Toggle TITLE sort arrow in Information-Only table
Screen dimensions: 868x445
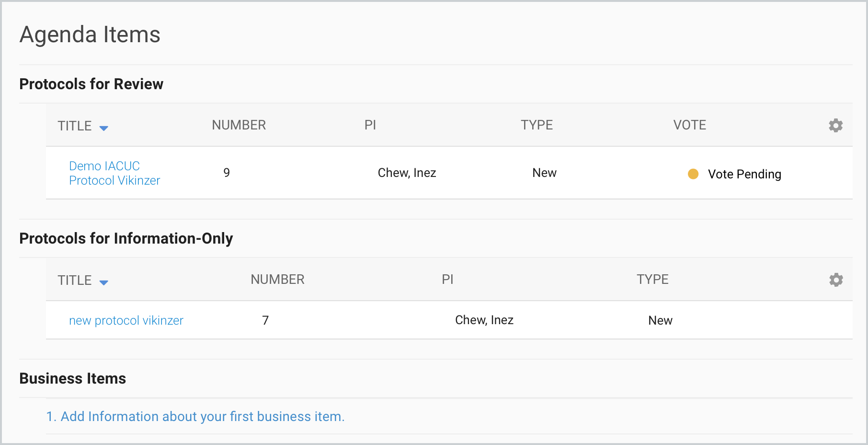103,282
